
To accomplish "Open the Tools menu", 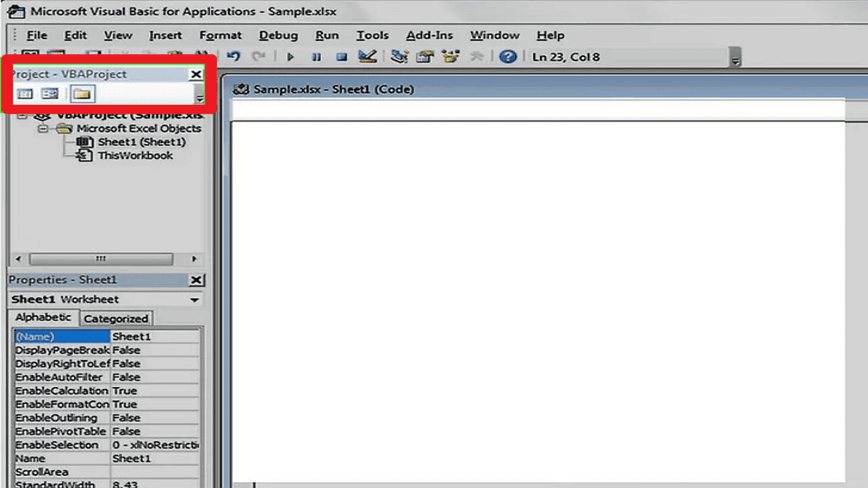I will [x=372, y=36].
